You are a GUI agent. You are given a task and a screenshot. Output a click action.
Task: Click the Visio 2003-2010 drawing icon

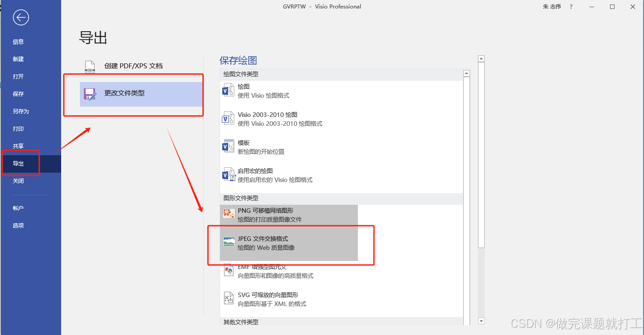click(x=229, y=119)
